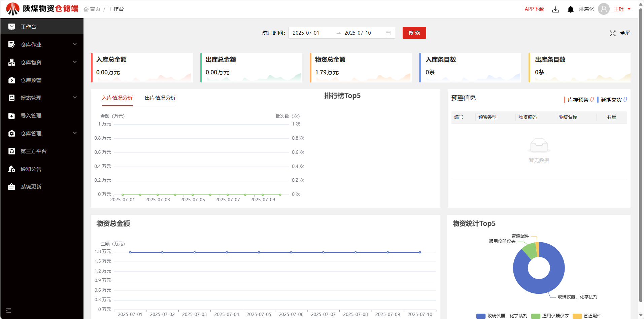Click the APP下载 link
This screenshot has width=644, height=319.
point(534,9)
